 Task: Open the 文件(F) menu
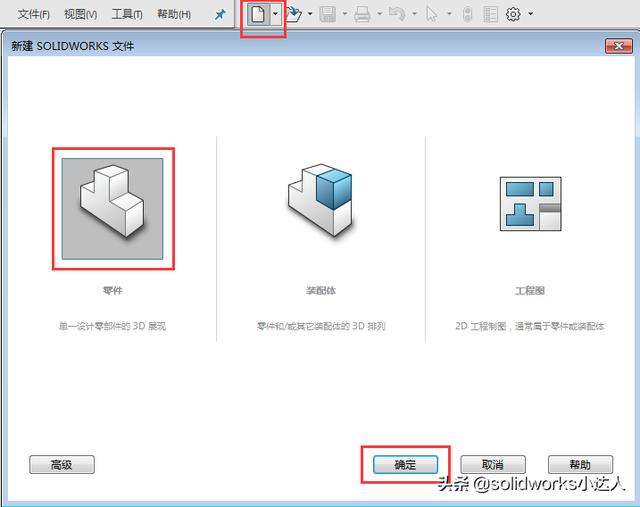pyautogui.click(x=34, y=15)
